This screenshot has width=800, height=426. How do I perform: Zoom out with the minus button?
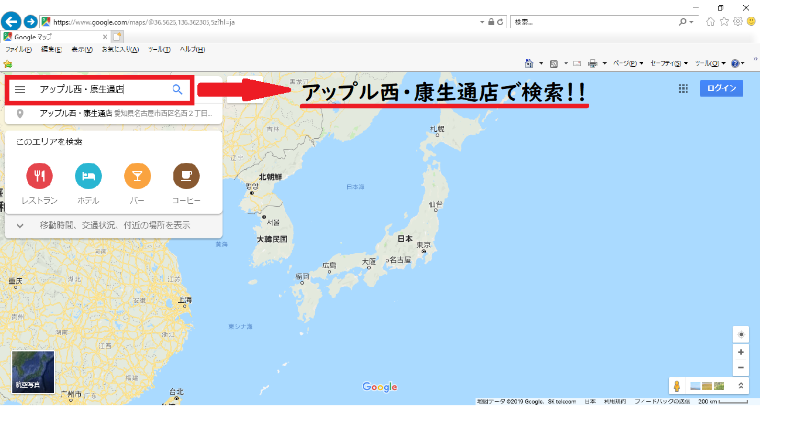pos(740,368)
